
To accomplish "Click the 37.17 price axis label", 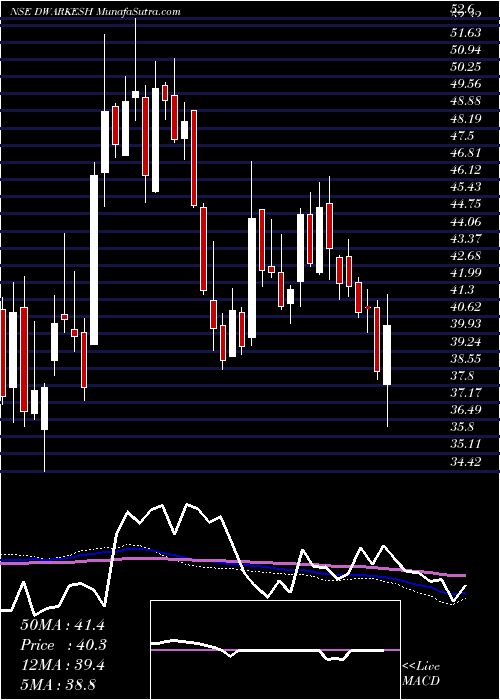I will click(466, 394).
